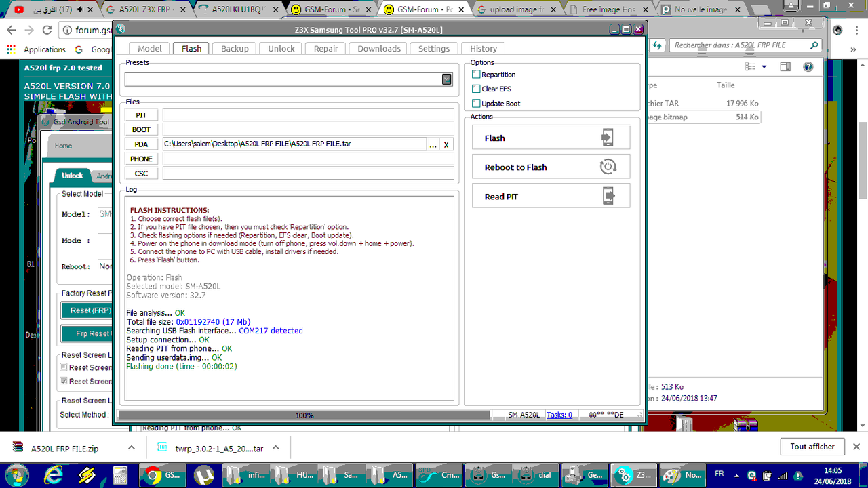The height and width of the screenshot is (488, 868).
Task: Click the Flash phone icon in Actions
Action: coord(607,138)
